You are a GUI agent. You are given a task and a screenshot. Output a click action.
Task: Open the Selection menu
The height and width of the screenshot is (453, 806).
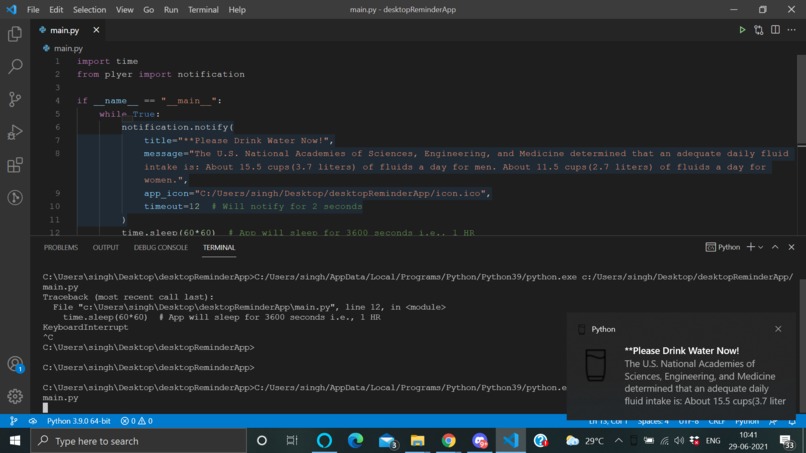89,9
